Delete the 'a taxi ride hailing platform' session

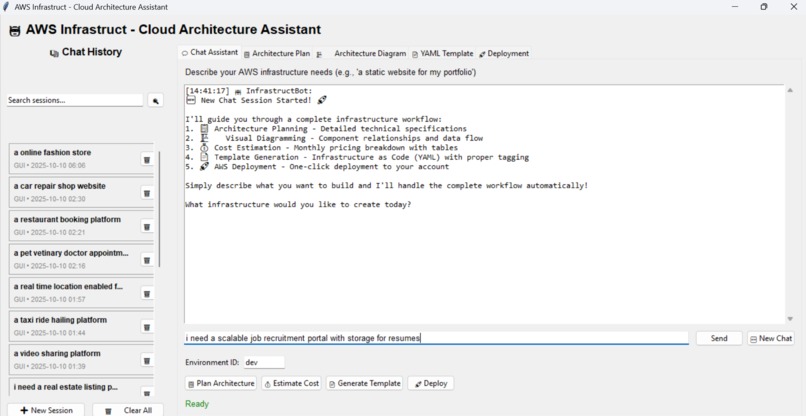[146, 327]
